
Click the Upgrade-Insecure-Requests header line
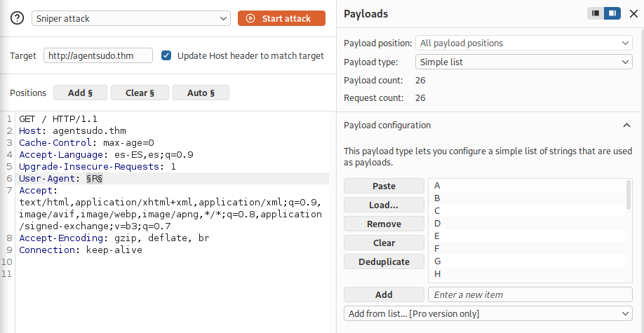98,167
